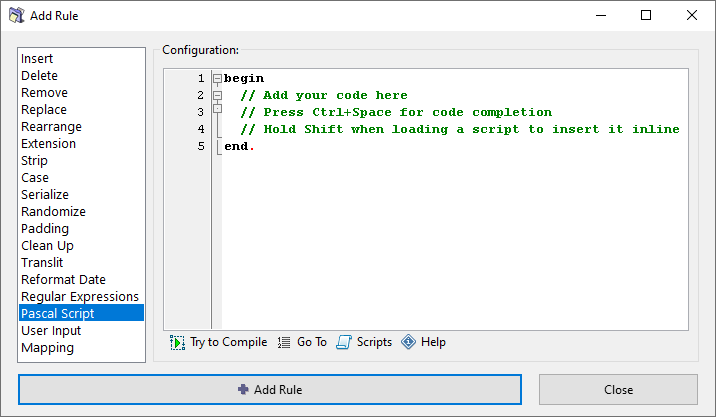Click the Close button
Screen dimensions: 716x417
618,390
